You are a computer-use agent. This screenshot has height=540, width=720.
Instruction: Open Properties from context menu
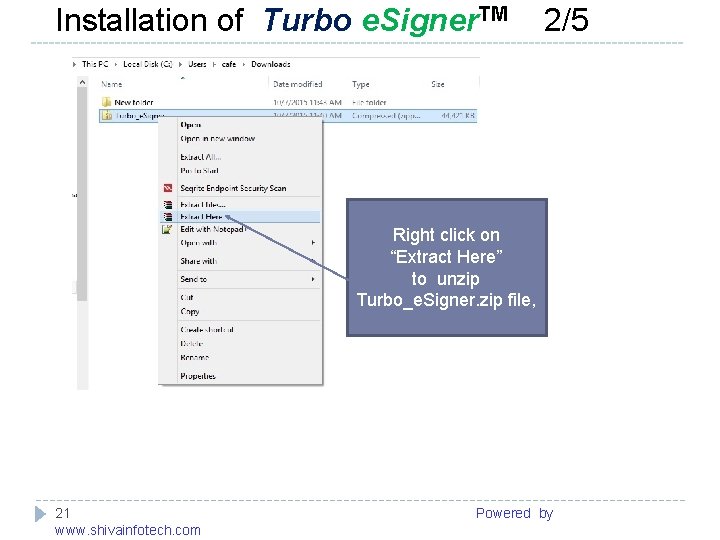pyautogui.click(x=198, y=376)
